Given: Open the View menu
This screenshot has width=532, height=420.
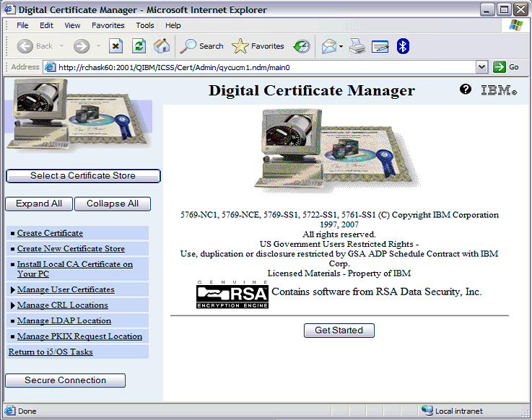Looking at the screenshot, I should [73, 25].
